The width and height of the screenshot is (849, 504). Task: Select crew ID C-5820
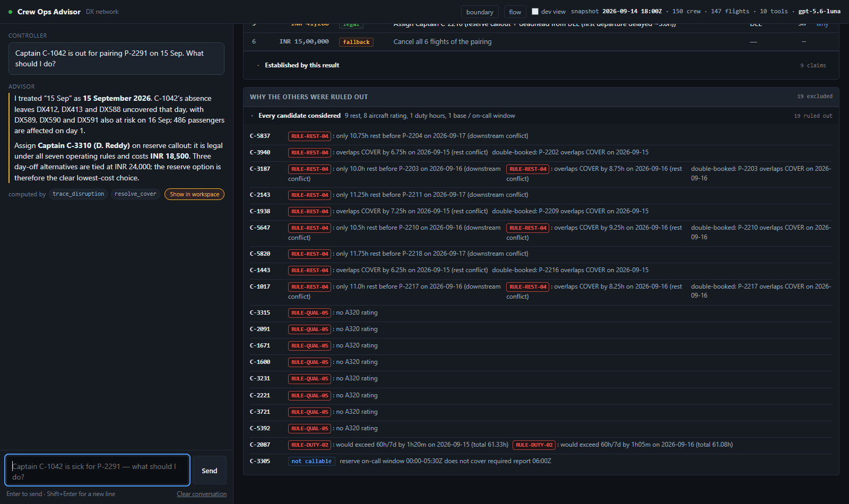(260, 254)
